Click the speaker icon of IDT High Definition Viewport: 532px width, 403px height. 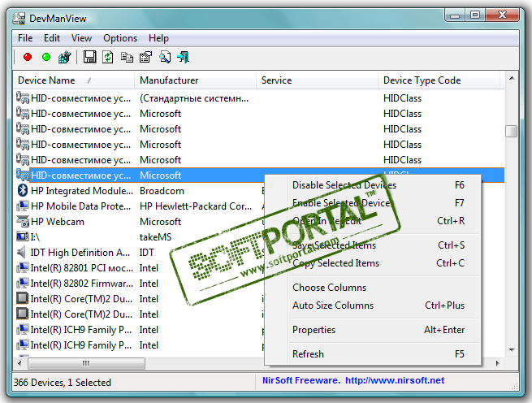click(x=21, y=252)
